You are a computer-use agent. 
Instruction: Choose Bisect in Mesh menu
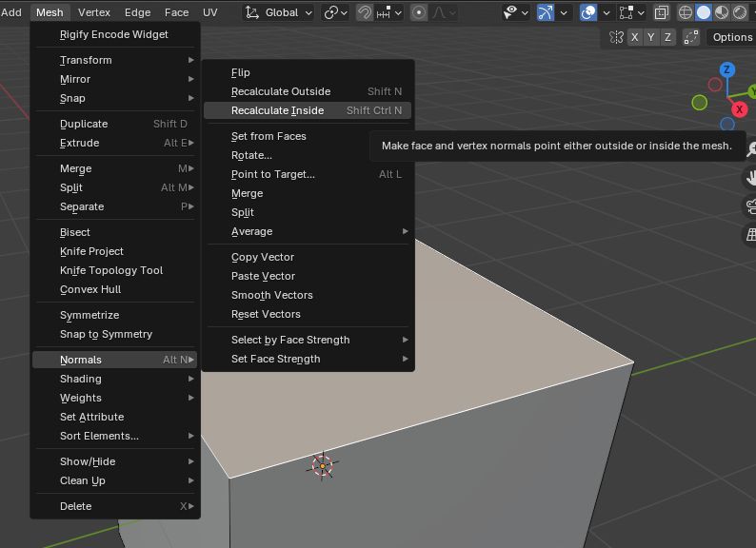pos(115,232)
